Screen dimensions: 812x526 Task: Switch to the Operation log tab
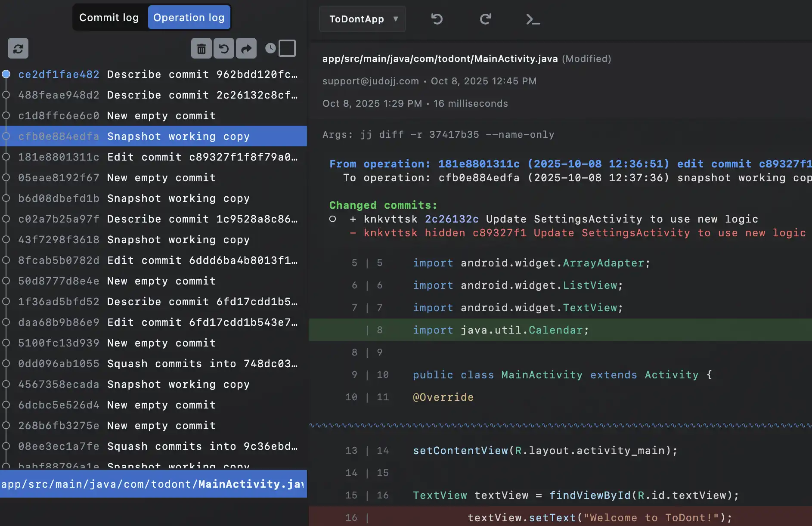click(x=189, y=17)
